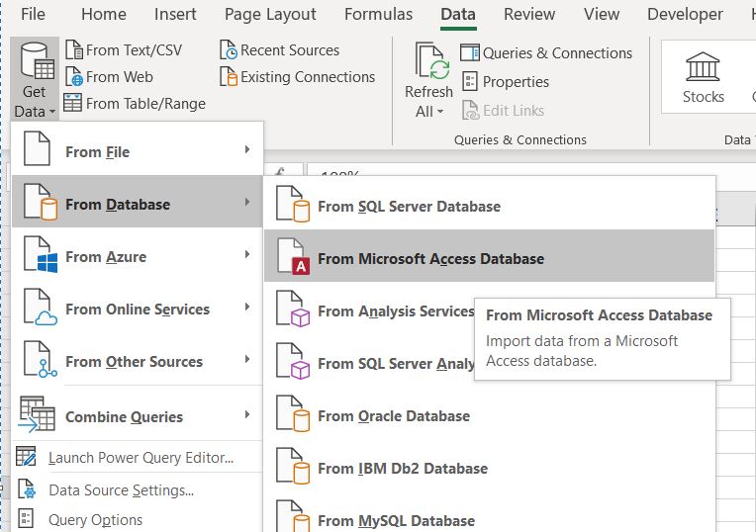The image size is (756, 532).
Task: Open Data Source Settings
Action: [121, 490]
